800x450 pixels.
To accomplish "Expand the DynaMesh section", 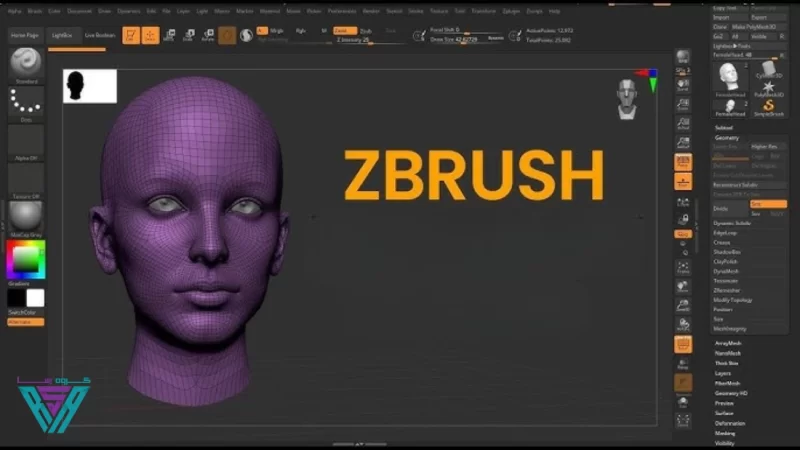I will [x=726, y=271].
